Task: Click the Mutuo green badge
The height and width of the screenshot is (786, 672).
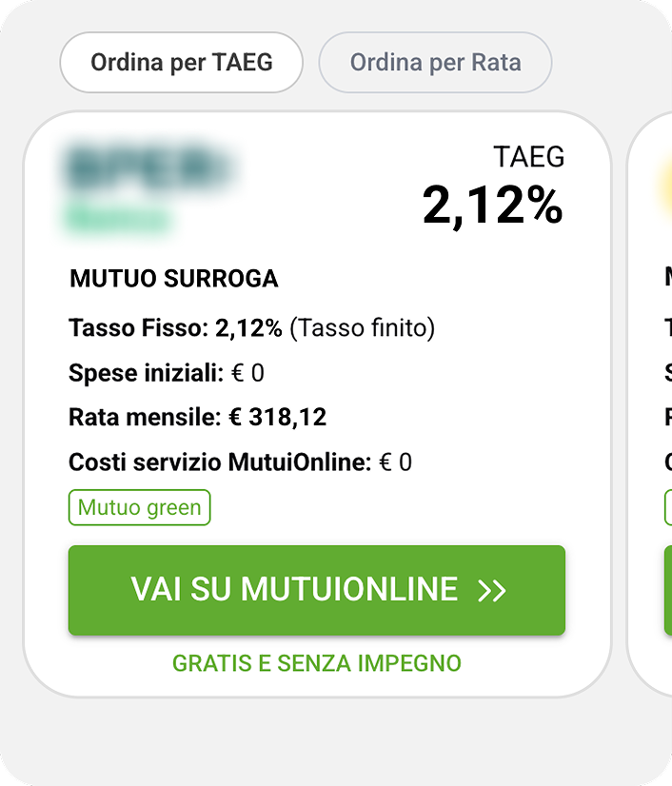Action: 139,508
